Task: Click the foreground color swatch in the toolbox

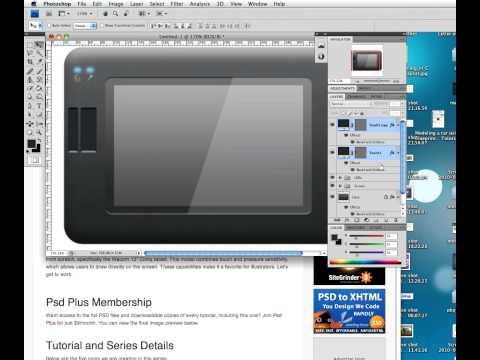Action: point(31,144)
